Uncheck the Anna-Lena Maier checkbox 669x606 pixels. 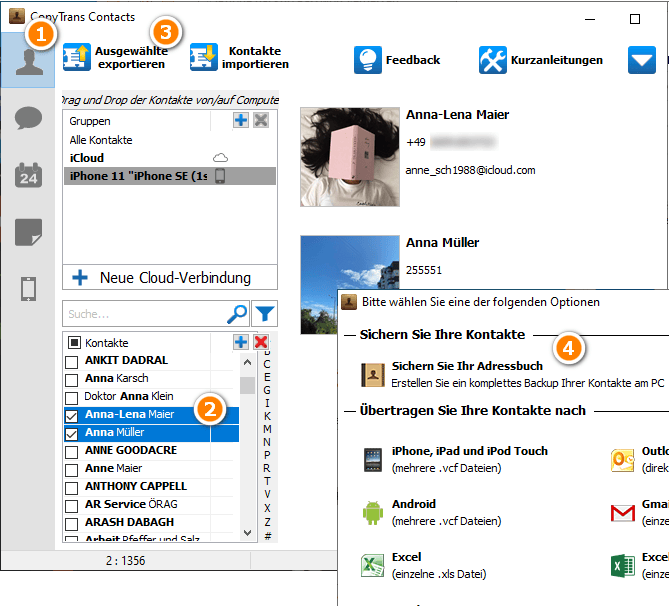[71, 416]
